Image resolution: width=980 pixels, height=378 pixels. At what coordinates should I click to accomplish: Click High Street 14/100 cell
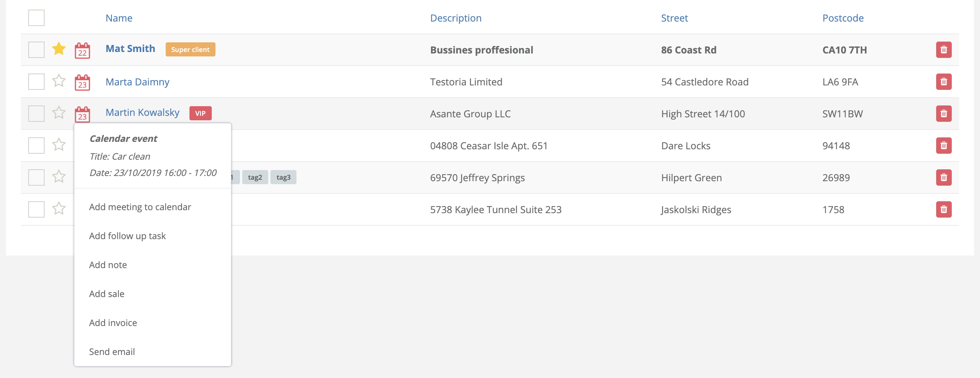[x=703, y=114]
